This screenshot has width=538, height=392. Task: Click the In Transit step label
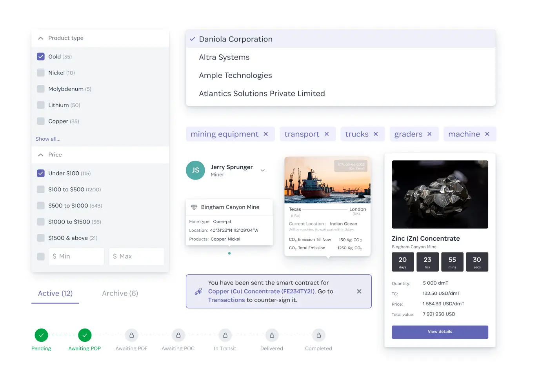[225, 348]
